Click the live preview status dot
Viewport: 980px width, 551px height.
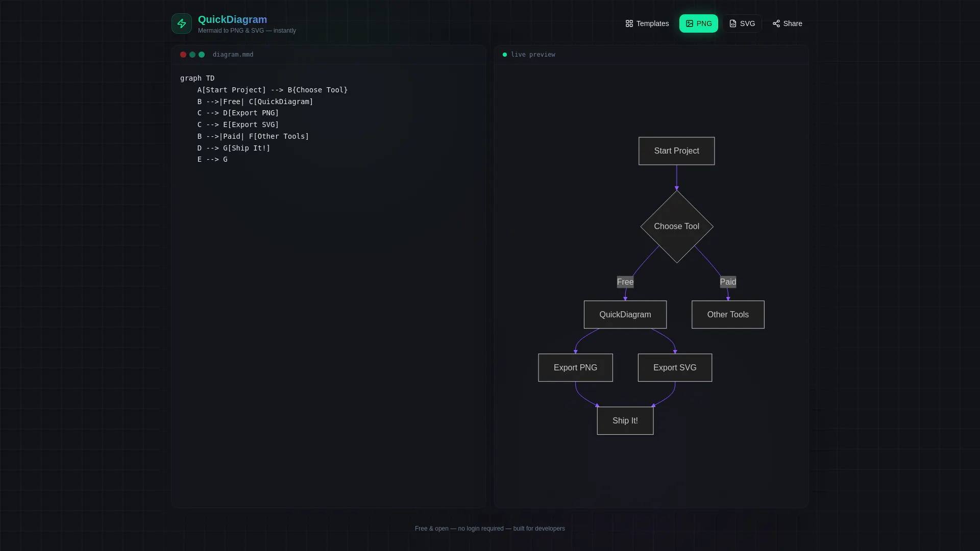pos(505,55)
